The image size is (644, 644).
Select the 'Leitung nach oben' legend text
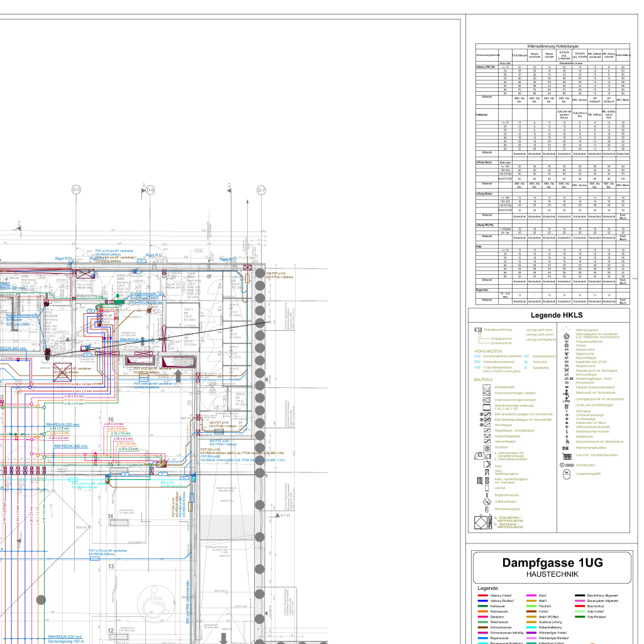[539, 330]
